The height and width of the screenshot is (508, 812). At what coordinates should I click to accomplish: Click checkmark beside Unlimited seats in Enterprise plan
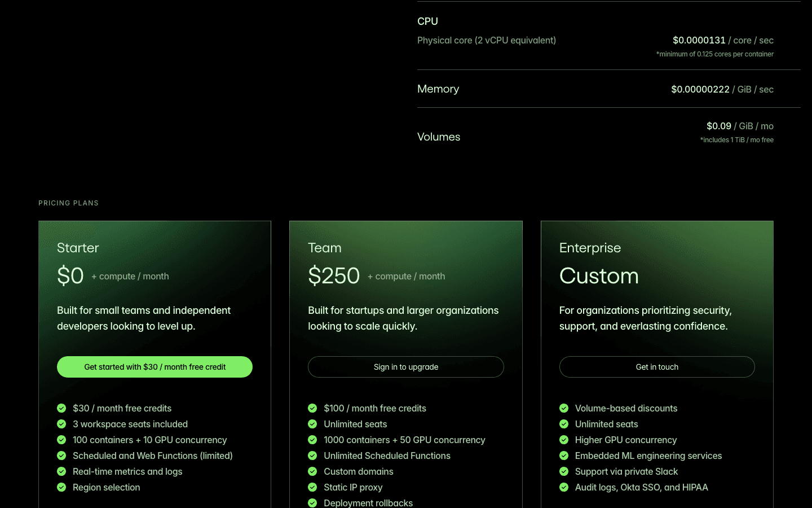click(564, 424)
